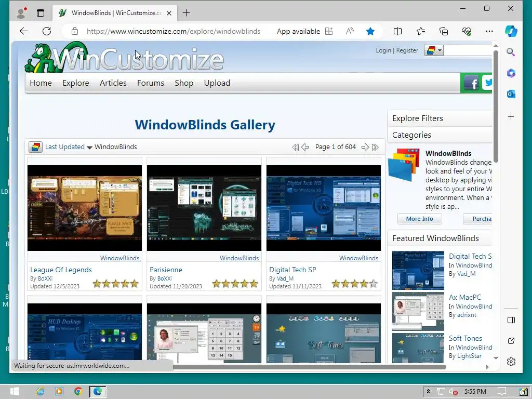Go back using the browser back arrow

click(x=24, y=31)
